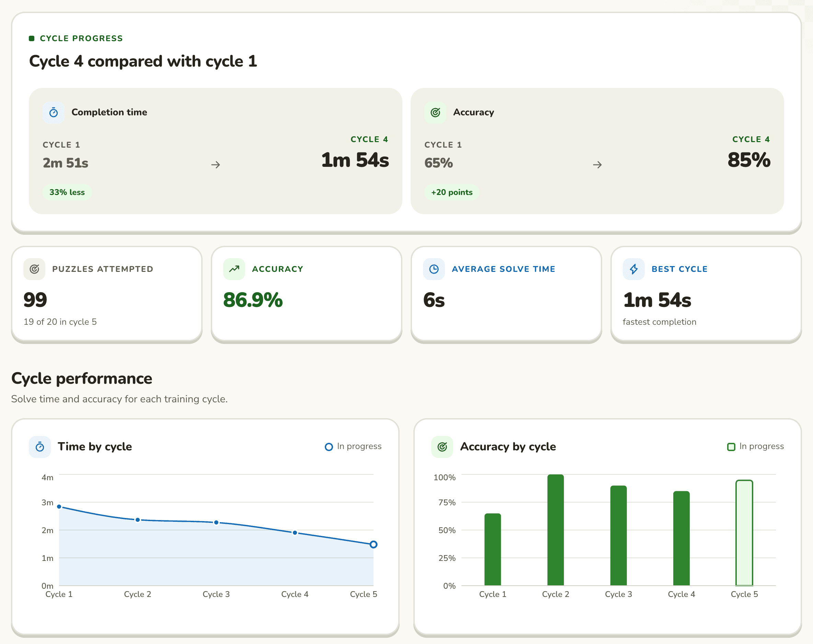813x644 pixels.
Task: Click the +20 points badge
Action: tap(452, 192)
